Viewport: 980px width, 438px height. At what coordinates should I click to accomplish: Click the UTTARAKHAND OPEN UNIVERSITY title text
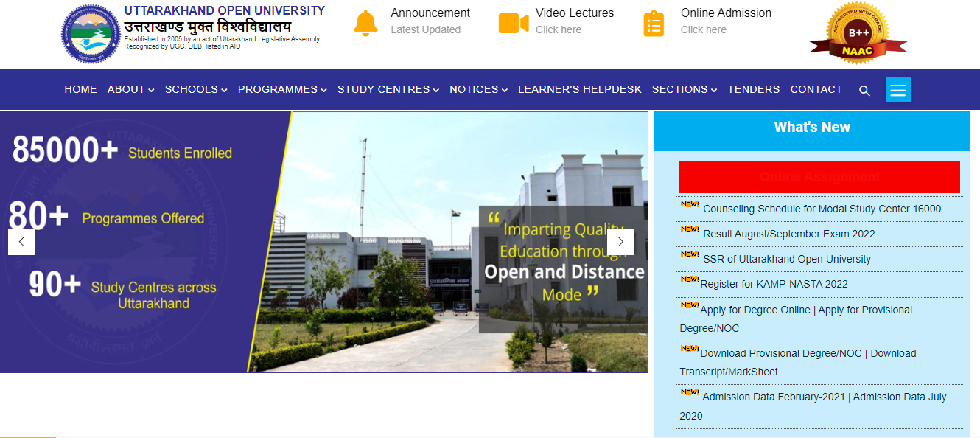(x=225, y=10)
